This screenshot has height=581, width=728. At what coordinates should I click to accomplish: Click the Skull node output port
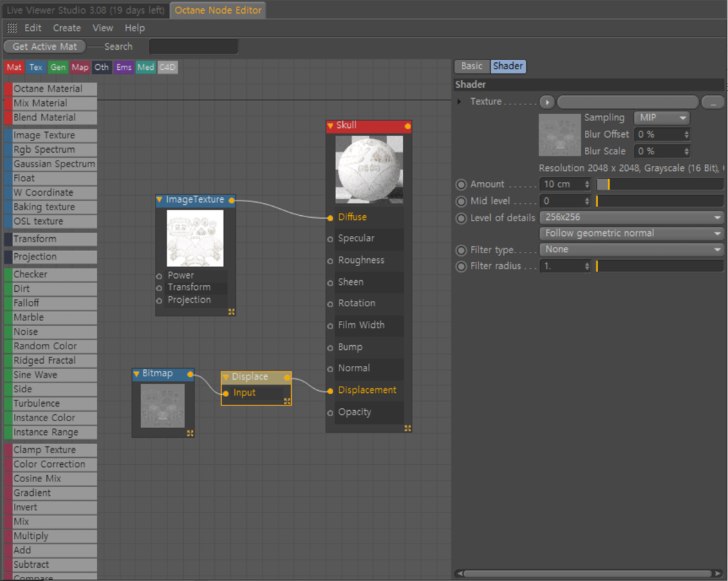[407, 127]
